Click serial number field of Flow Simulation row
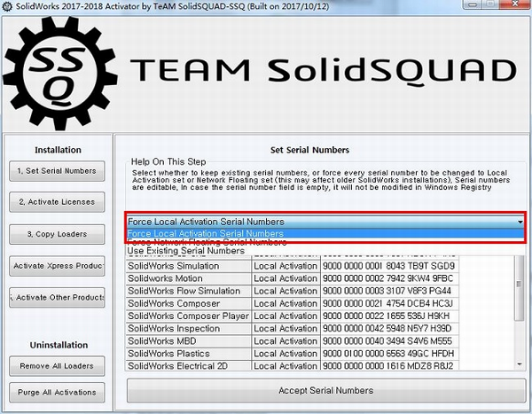This screenshot has height=414, width=532. 389,291
